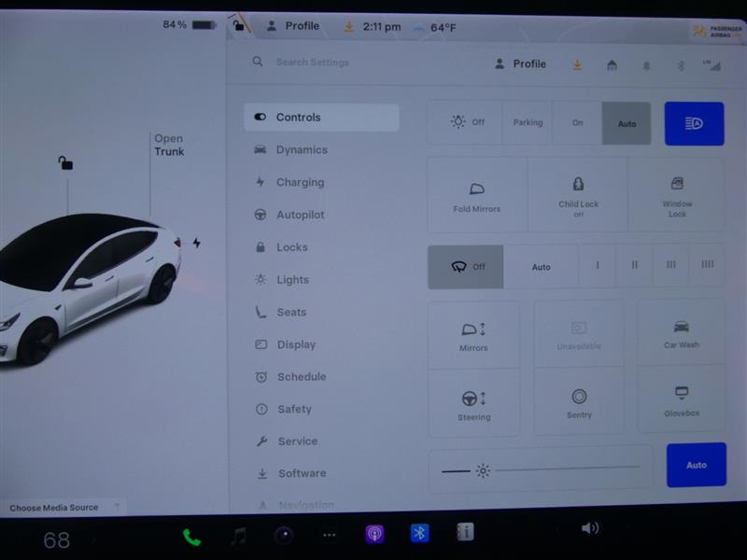Open the dashcam camera icon

[x=284, y=536]
